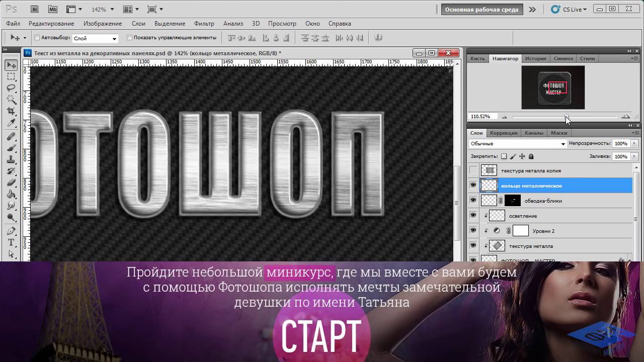Lock layer position with the move lock icon
Screen dimensions: 644x362
[x=522, y=156]
